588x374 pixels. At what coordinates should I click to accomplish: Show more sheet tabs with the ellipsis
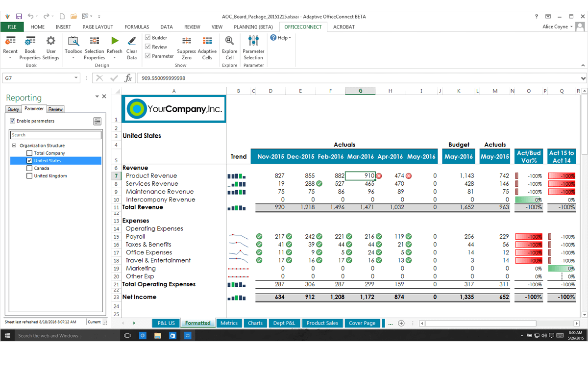[390, 323]
